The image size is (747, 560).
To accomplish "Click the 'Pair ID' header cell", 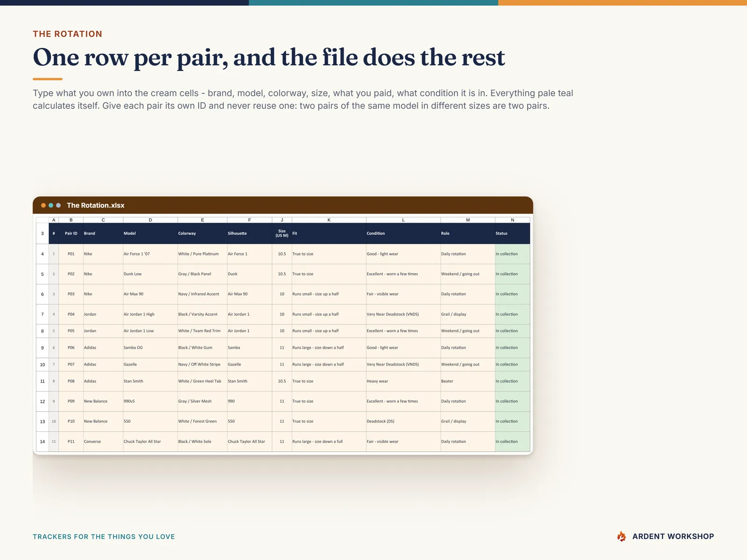I will (71, 233).
